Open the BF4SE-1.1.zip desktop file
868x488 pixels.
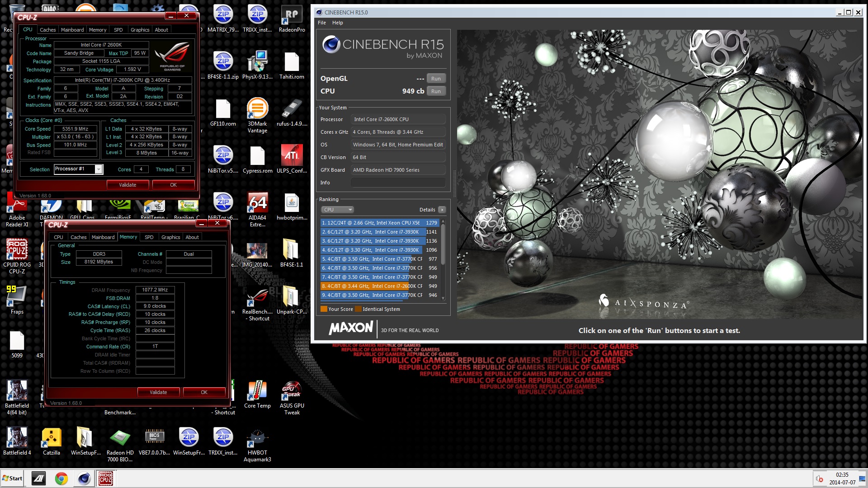click(223, 66)
